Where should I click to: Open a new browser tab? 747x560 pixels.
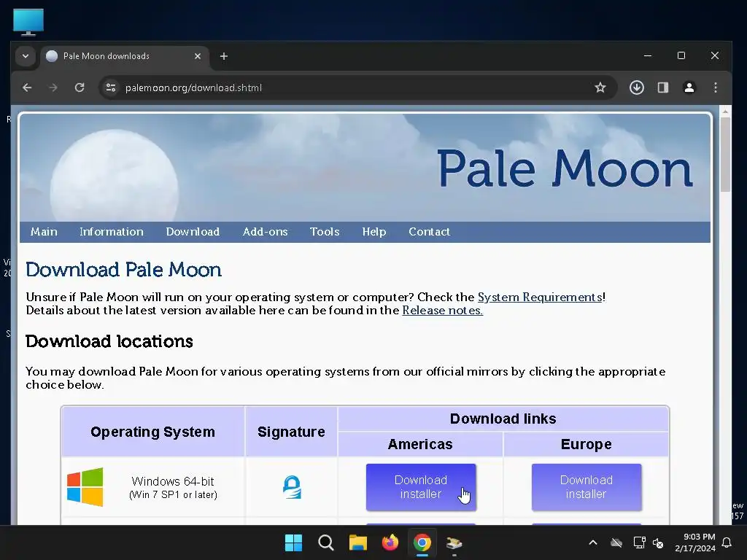tap(224, 56)
